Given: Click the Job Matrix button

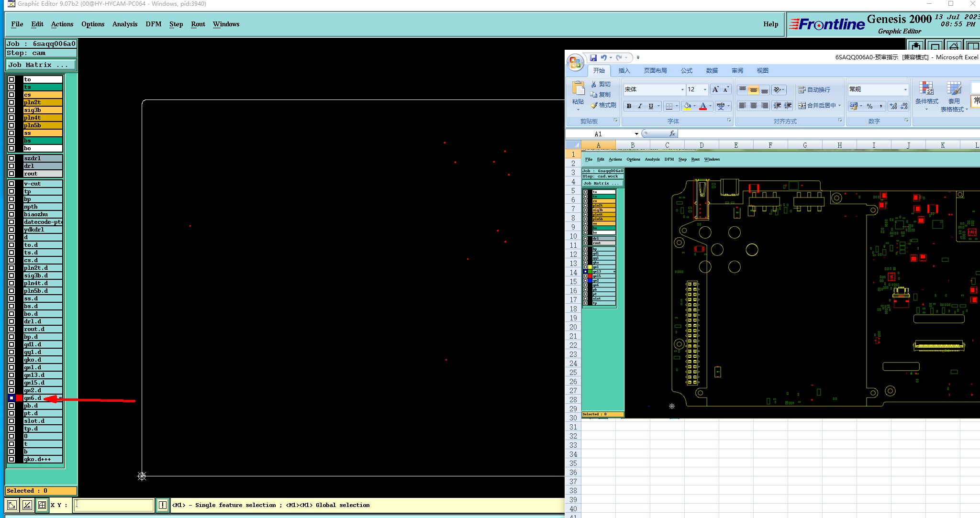Looking at the screenshot, I should coord(41,65).
